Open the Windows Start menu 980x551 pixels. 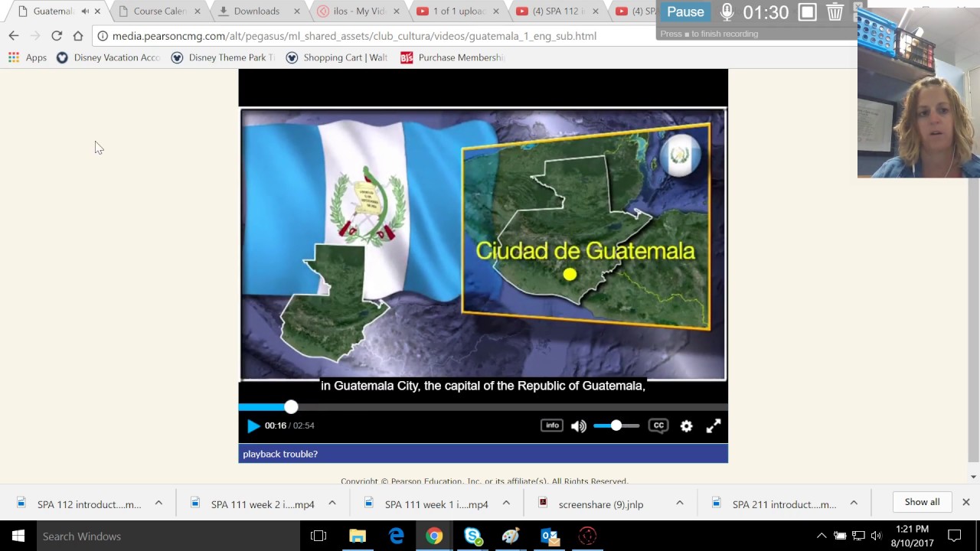point(18,536)
